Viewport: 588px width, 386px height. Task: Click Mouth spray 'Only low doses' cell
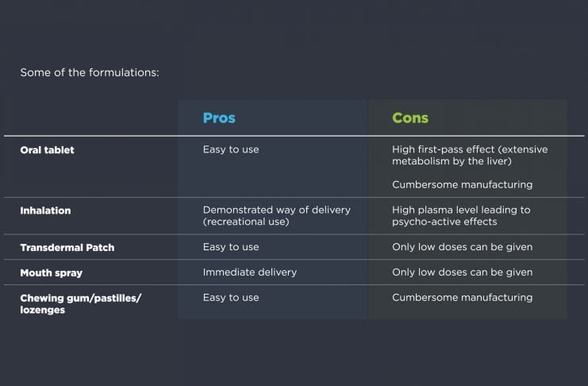462,272
